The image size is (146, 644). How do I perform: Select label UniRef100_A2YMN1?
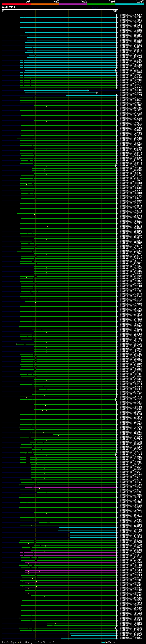131,80
